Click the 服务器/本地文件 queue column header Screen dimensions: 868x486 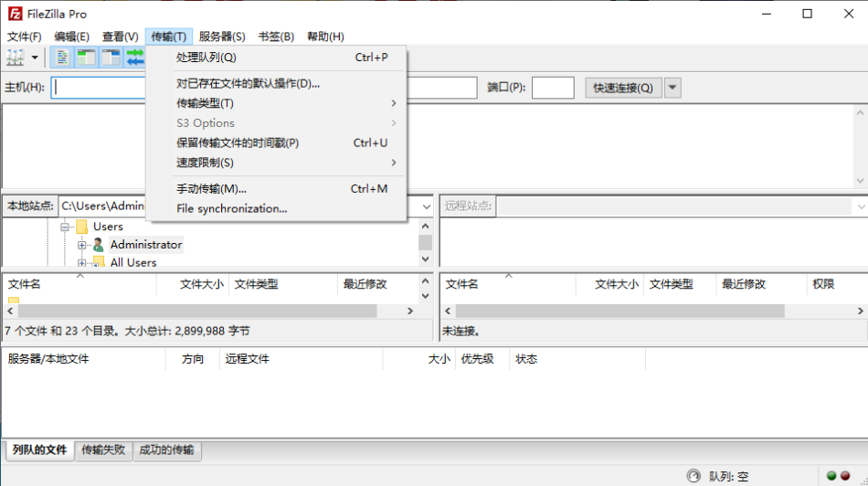click(84, 359)
